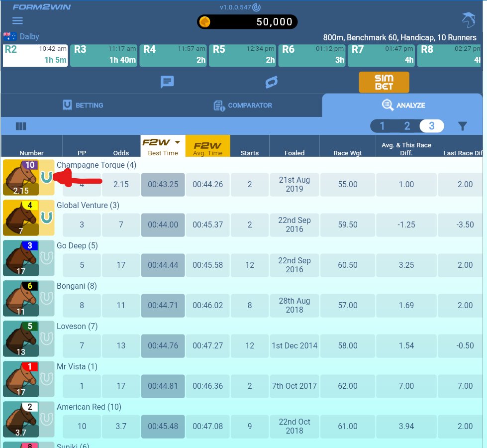Click Go Deep starts value 12
487x448 pixels.
click(250, 265)
